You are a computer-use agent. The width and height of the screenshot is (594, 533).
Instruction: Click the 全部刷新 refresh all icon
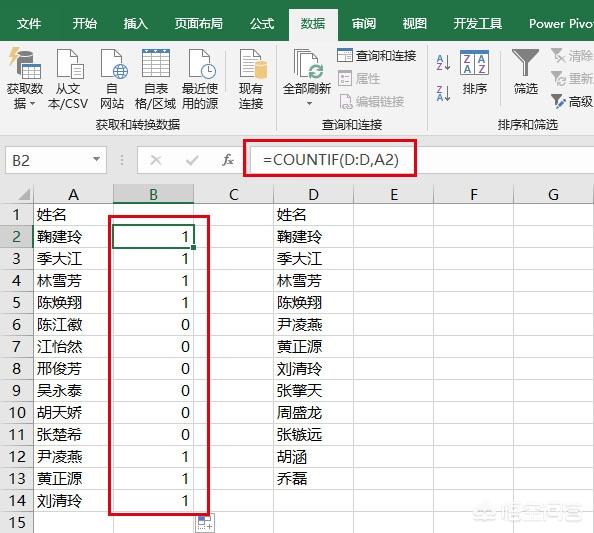[x=308, y=63]
